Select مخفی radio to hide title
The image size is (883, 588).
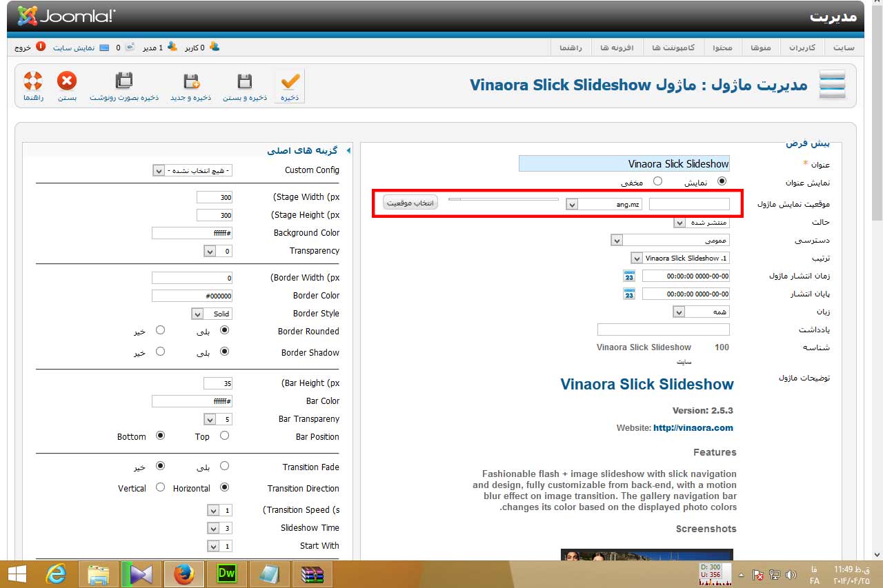(x=657, y=181)
